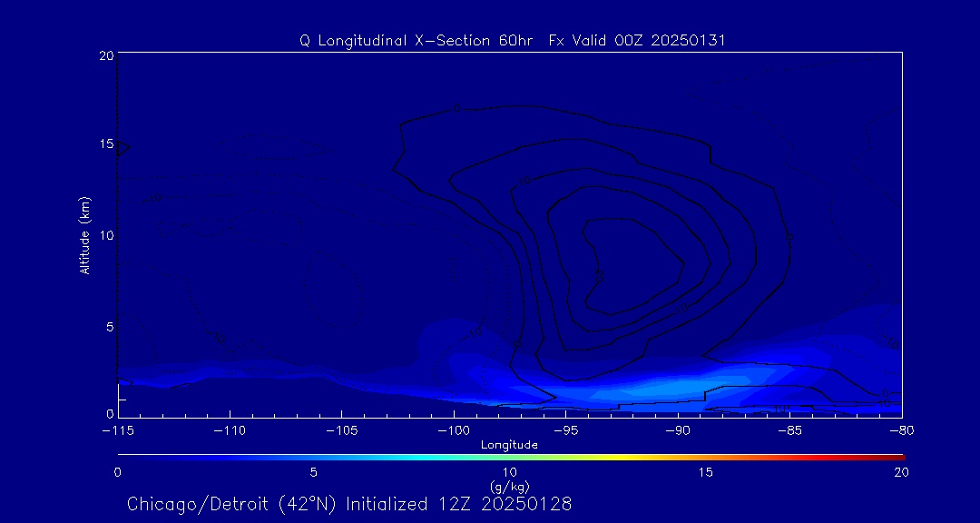980x523 pixels.
Task: Click the '(g/kg)' units label
Action: pyautogui.click(x=510, y=485)
